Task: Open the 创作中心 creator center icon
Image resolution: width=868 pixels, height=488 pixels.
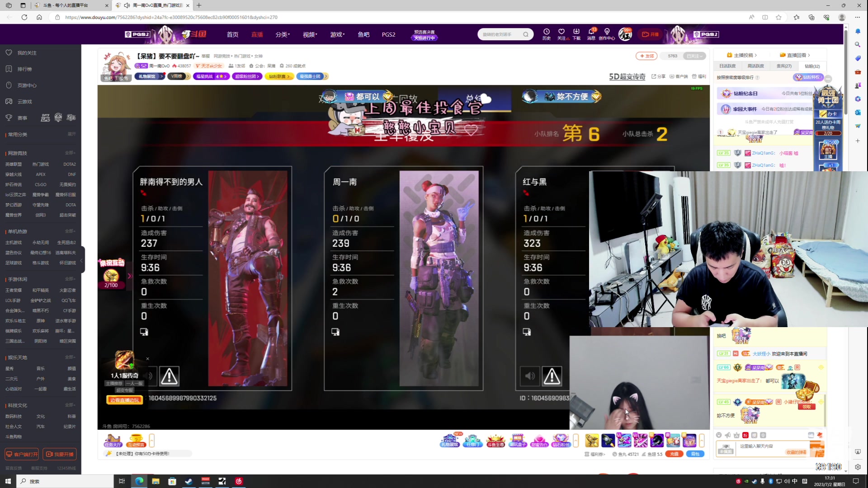Action: (x=607, y=34)
